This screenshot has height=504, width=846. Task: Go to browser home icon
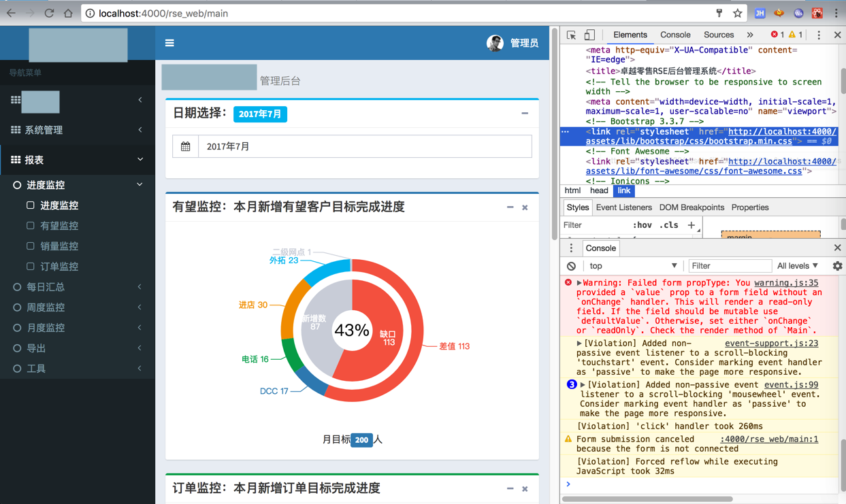68,13
